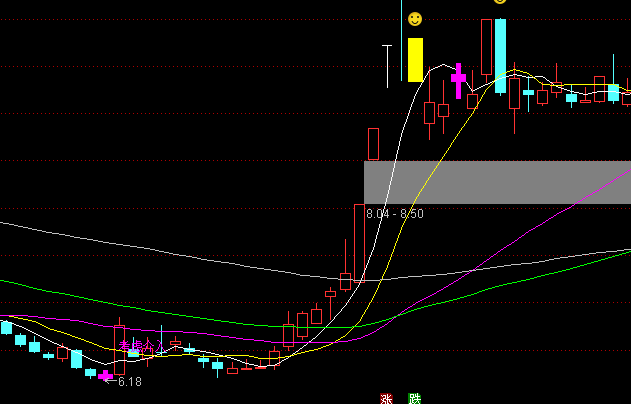Select the magenta cross candle near the top

(x=458, y=77)
